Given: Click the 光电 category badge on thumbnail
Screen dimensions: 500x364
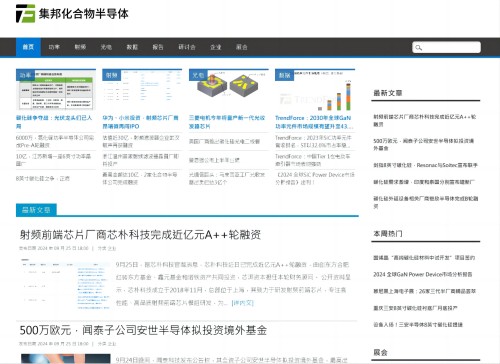Looking at the screenshot, I should tap(198, 75).
